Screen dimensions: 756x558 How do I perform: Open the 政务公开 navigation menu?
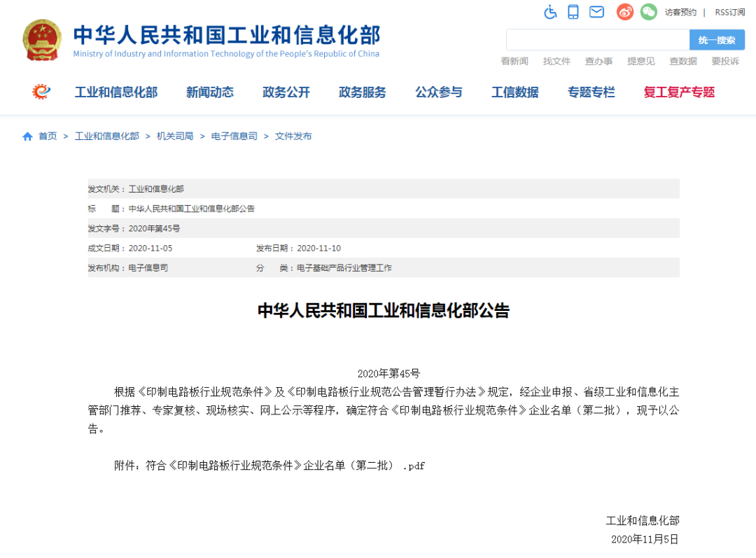point(286,92)
